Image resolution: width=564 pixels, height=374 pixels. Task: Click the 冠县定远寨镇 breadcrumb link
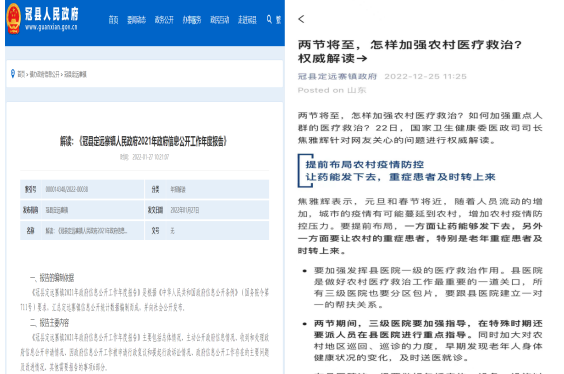pos(75,74)
